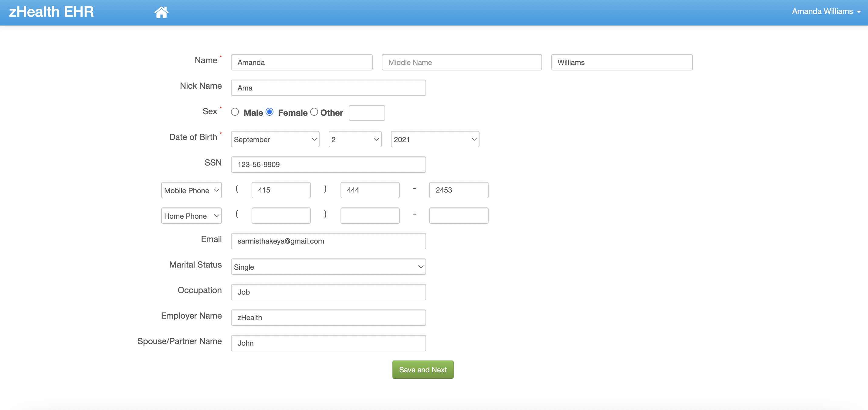Click the Spouse/Partner Name field containing John
868x410 pixels.
click(x=328, y=343)
